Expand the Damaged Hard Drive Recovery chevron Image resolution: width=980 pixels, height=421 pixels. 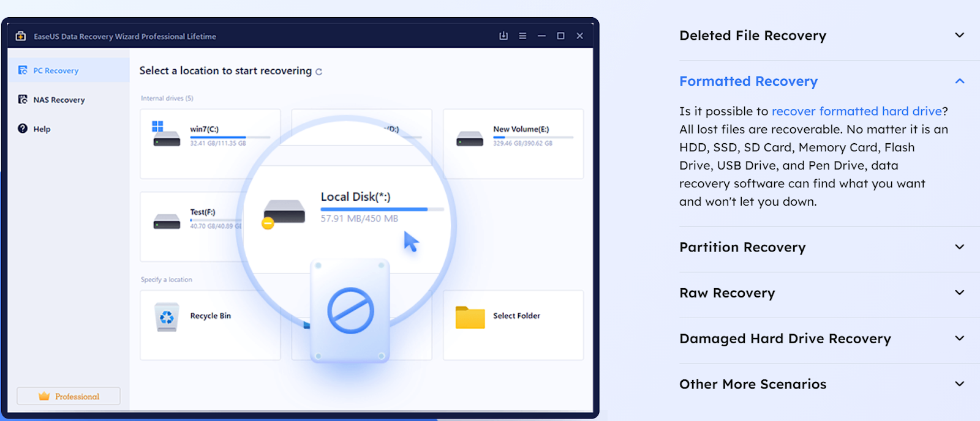pos(960,338)
